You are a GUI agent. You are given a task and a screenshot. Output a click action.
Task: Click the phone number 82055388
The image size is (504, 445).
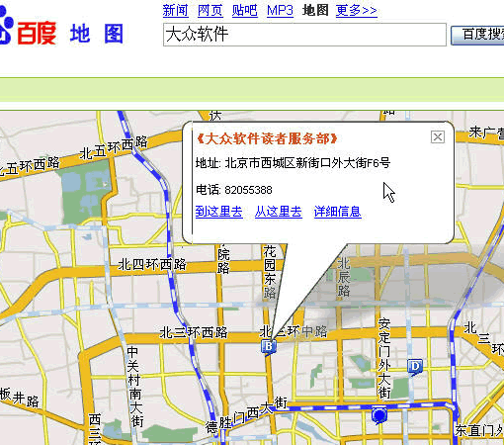(x=248, y=190)
